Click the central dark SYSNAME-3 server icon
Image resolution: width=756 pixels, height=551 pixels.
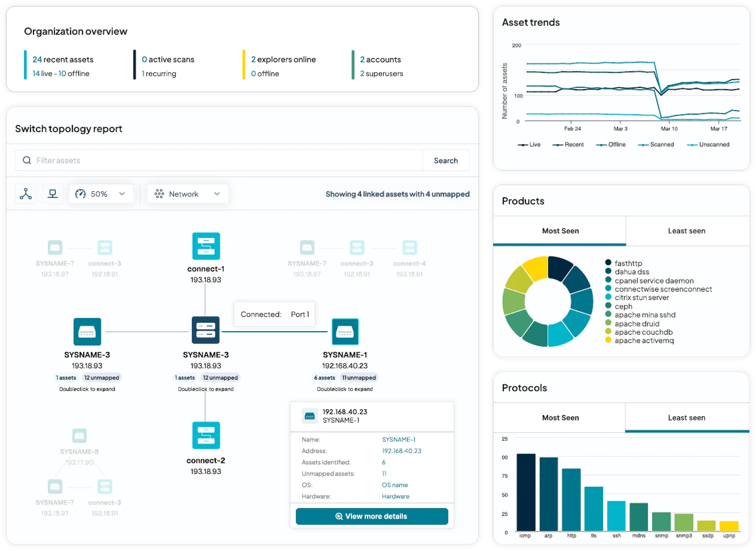(x=205, y=330)
